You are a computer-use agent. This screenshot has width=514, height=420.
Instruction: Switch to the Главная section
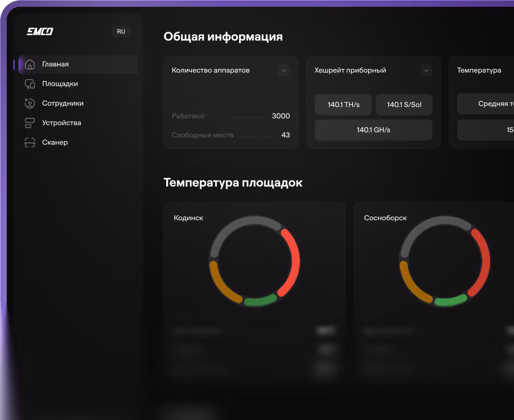click(x=56, y=64)
